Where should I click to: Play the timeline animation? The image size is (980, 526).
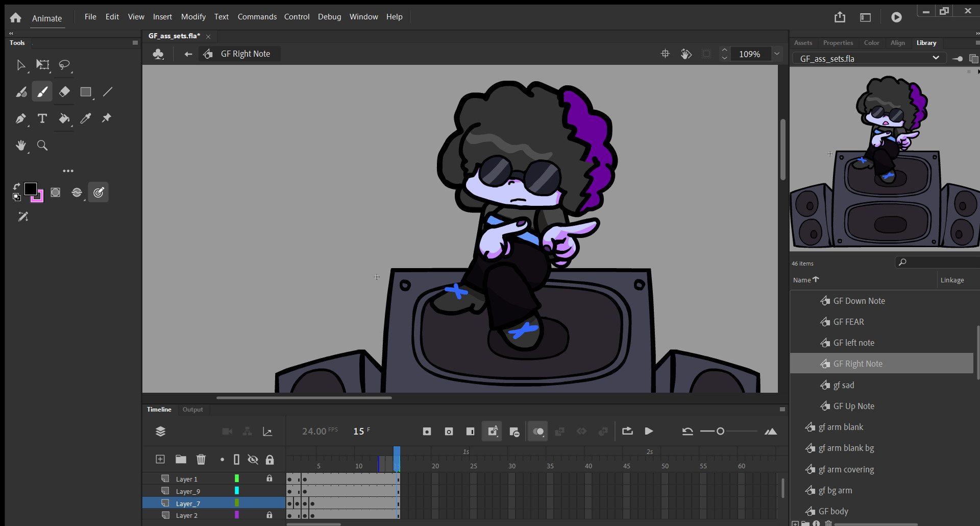click(x=649, y=432)
